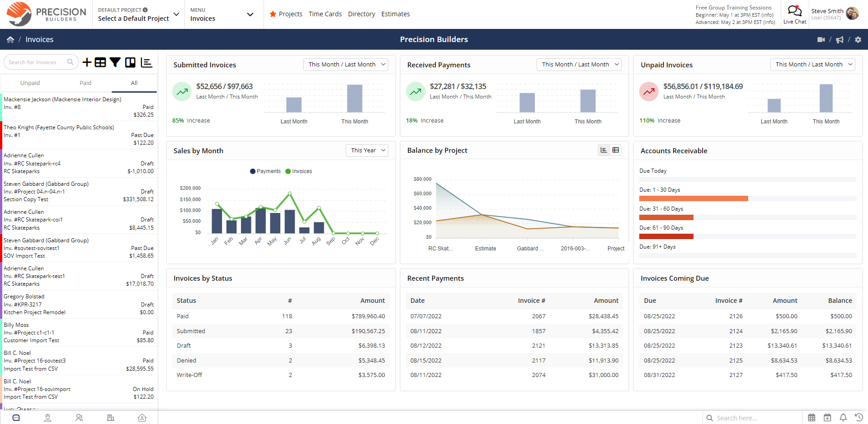Create a new invoice with the plus icon
Screen dimensions: 868x424
[x=87, y=62]
